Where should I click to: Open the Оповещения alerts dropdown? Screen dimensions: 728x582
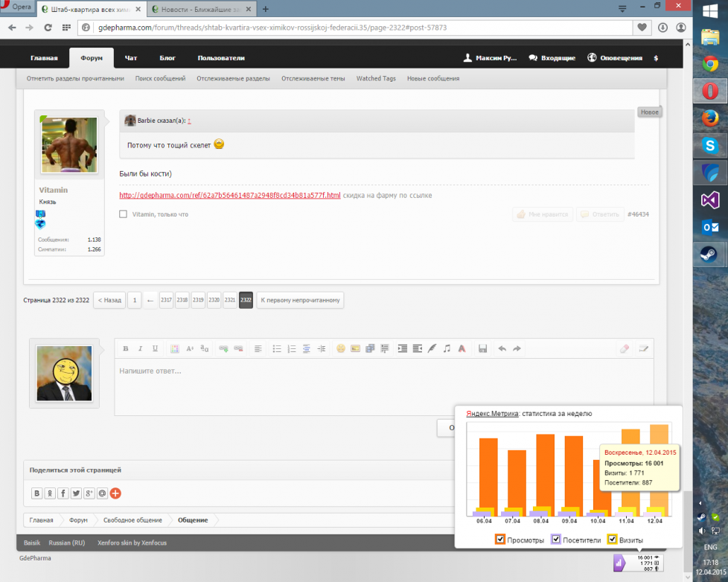click(x=615, y=58)
